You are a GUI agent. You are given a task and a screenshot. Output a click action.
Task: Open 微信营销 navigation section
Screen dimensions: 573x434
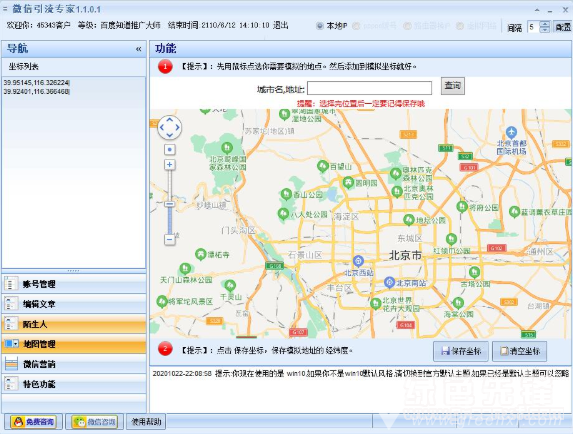pyautogui.click(x=74, y=364)
